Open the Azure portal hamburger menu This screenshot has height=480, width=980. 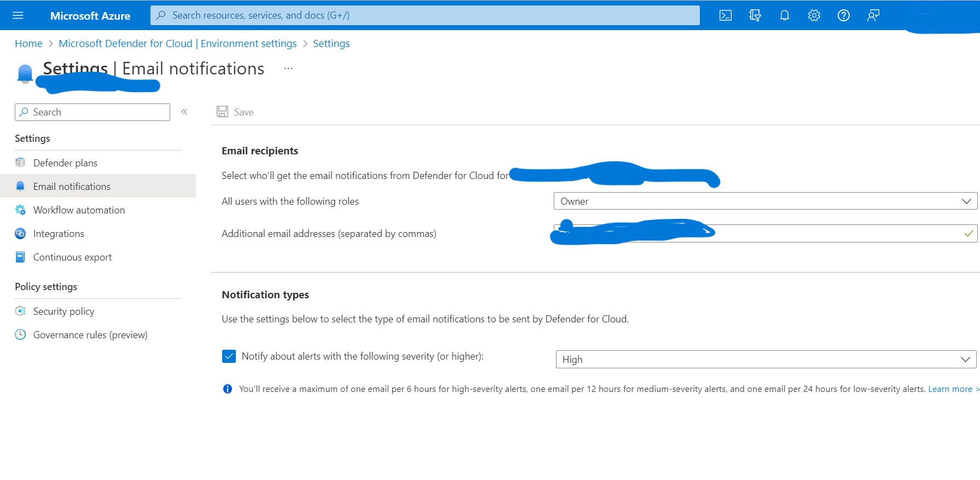tap(18, 15)
